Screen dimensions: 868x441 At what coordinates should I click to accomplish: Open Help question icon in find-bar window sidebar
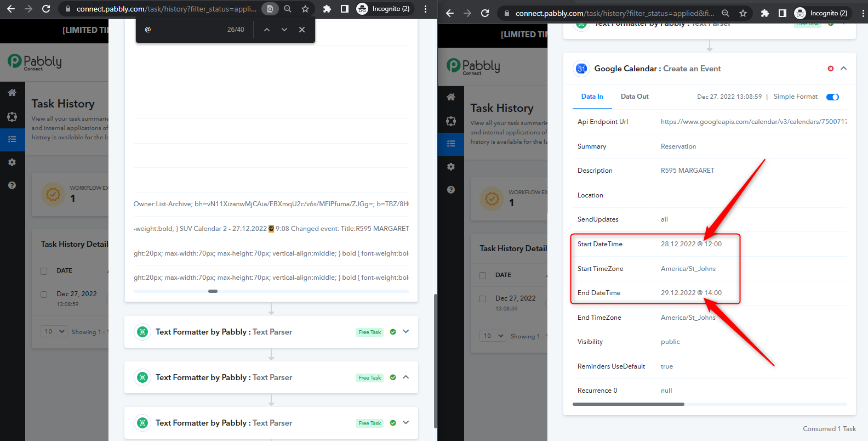12,185
